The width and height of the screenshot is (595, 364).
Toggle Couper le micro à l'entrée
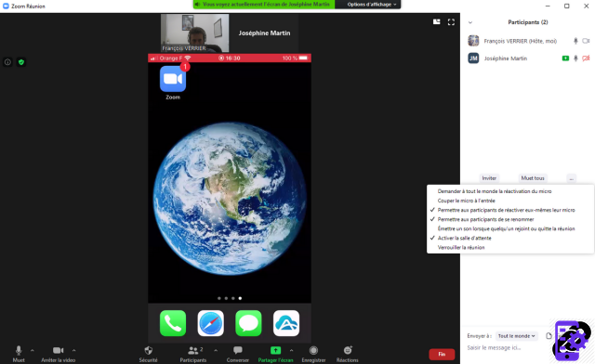[467, 201]
